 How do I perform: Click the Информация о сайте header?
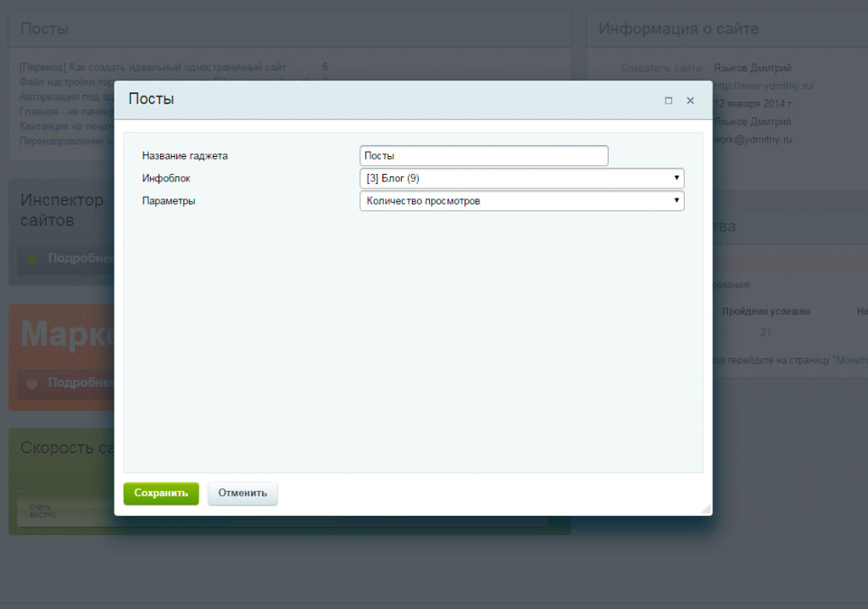[x=679, y=29]
